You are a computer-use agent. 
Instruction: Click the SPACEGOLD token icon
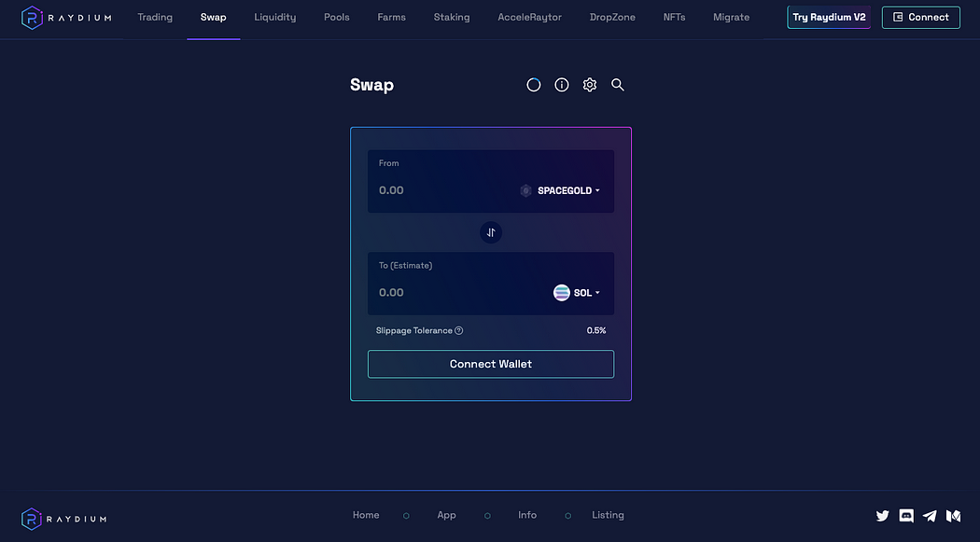pos(525,190)
